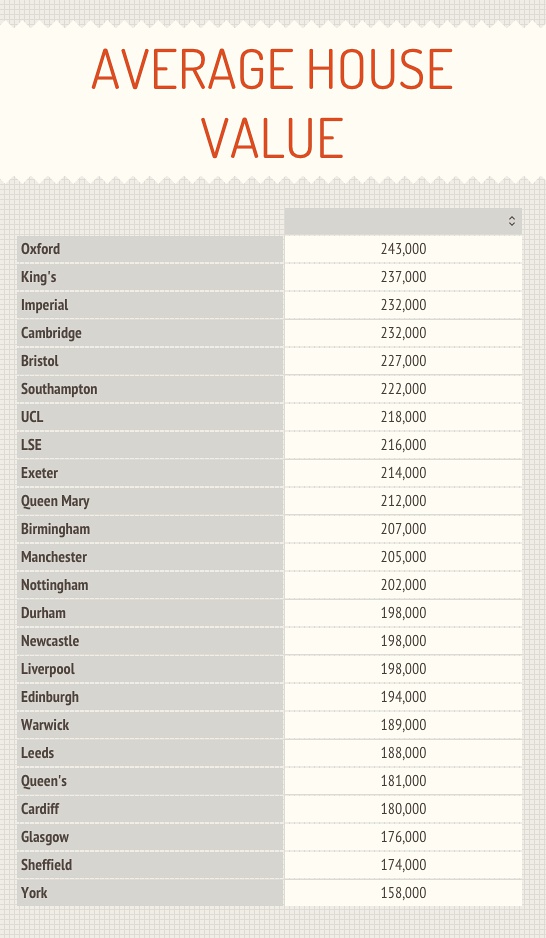The image size is (546, 938).
Task: Click the Queen Mary row label
Action: click(x=150, y=501)
